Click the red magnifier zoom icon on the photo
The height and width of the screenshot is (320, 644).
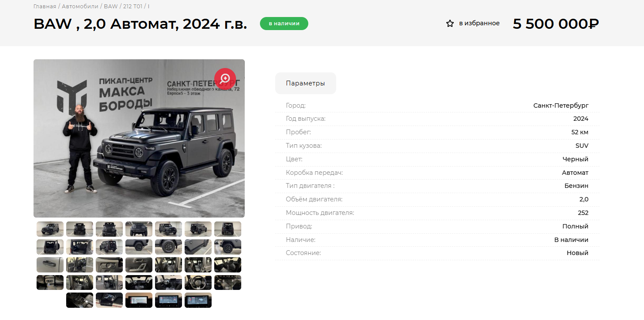pos(225,79)
